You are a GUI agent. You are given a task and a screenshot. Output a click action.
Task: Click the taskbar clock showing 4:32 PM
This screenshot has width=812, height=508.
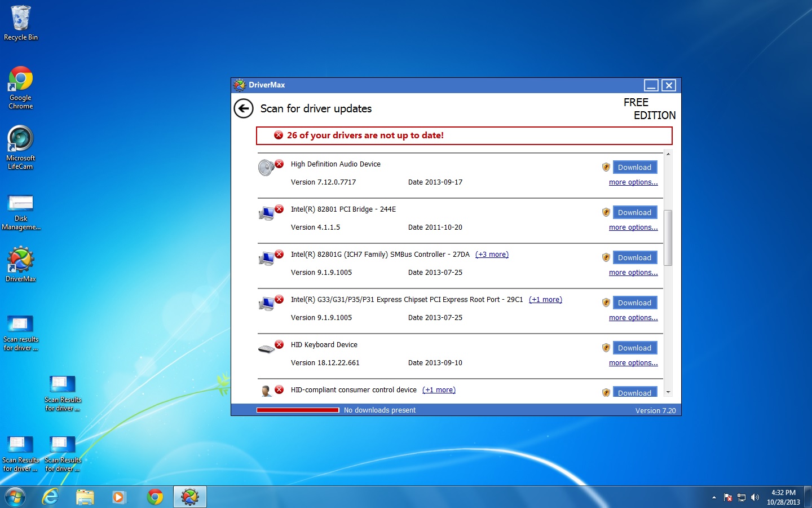(x=783, y=497)
